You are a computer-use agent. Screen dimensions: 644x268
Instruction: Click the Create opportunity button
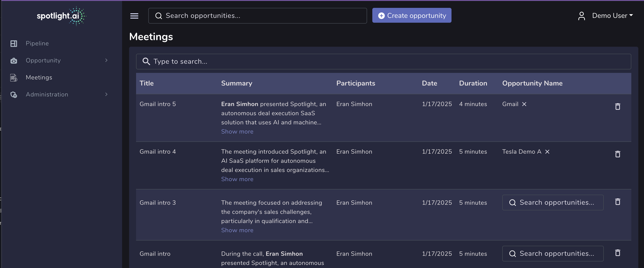click(412, 15)
